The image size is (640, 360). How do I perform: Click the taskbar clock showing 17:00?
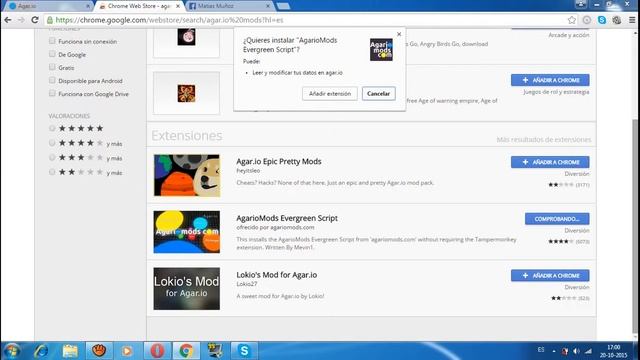point(613,351)
